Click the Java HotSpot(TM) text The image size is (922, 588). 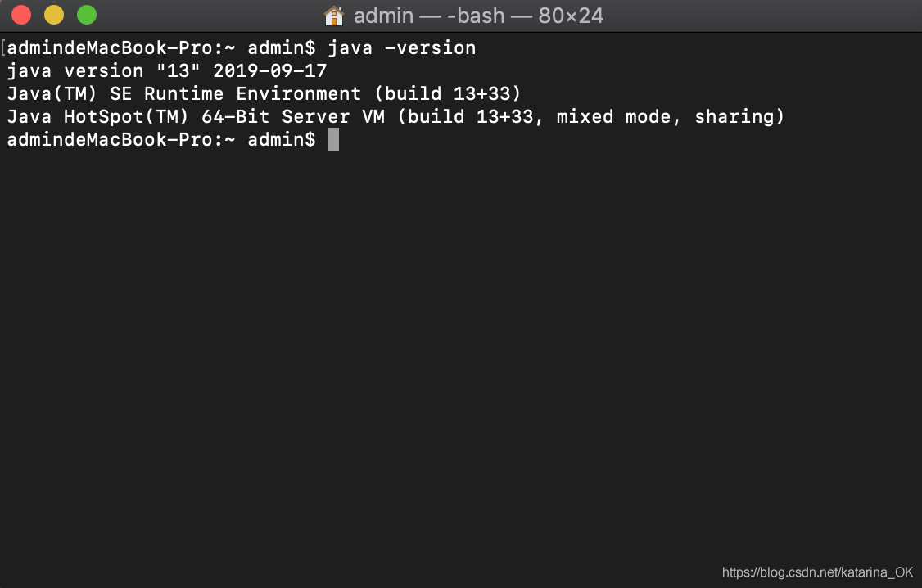tap(97, 116)
